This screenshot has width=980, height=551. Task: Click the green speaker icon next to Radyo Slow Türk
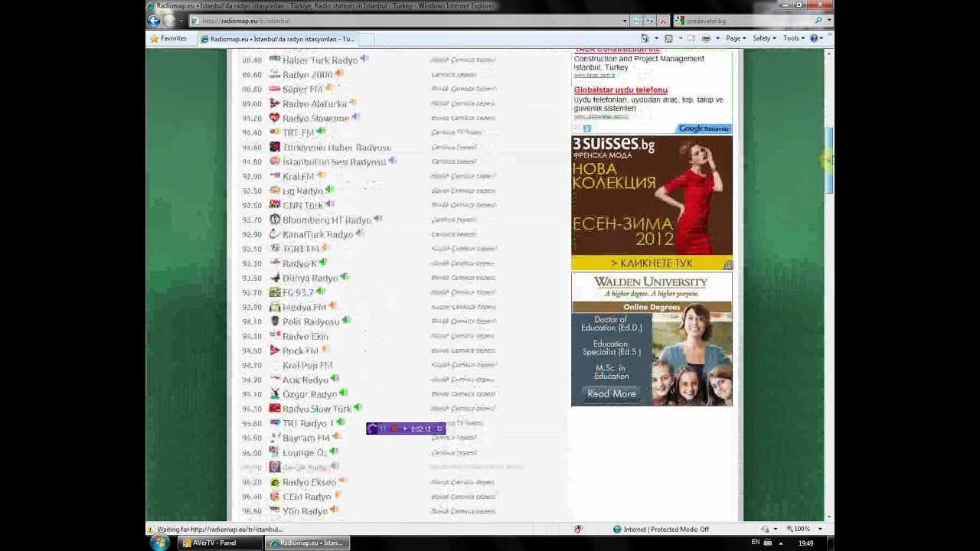[x=358, y=408]
